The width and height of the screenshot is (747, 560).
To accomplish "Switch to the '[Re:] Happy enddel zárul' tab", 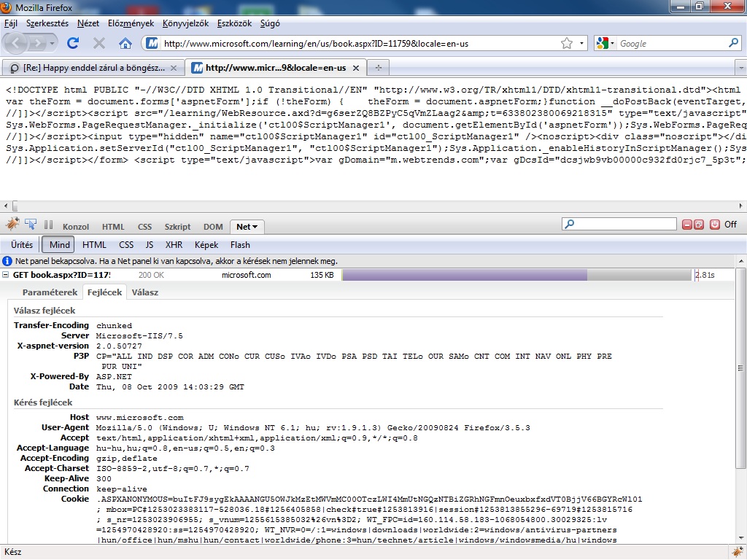I will point(93,68).
